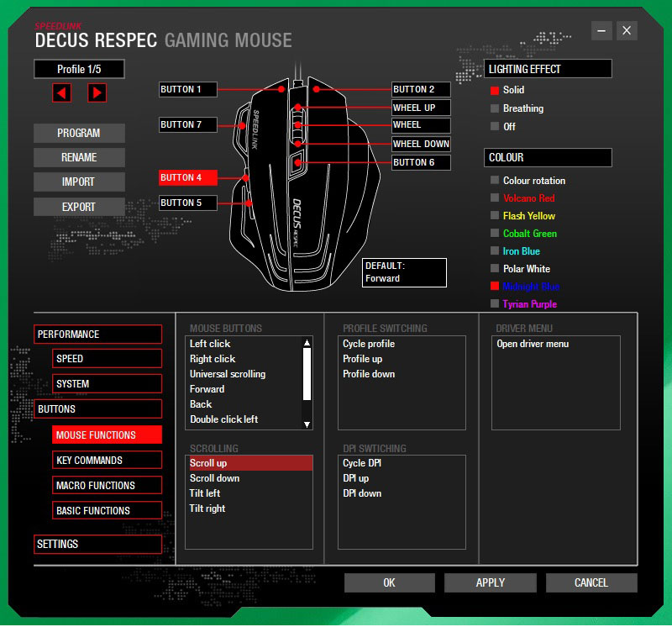Select the Solid lighting effect
672x627 pixels.
coord(495,90)
